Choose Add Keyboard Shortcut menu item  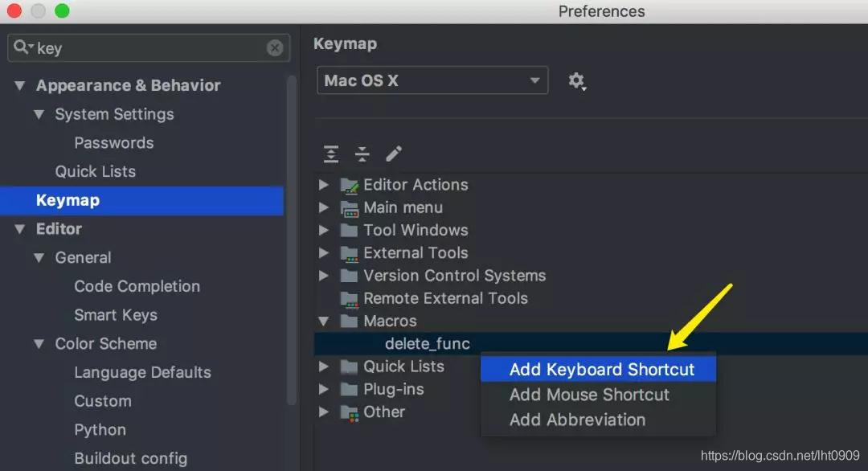tap(601, 370)
